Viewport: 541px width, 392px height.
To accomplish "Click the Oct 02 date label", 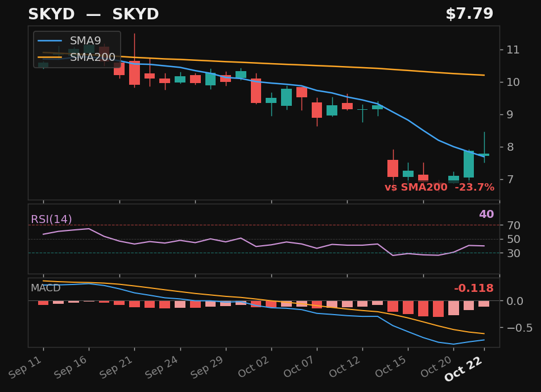I will [x=254, y=366].
